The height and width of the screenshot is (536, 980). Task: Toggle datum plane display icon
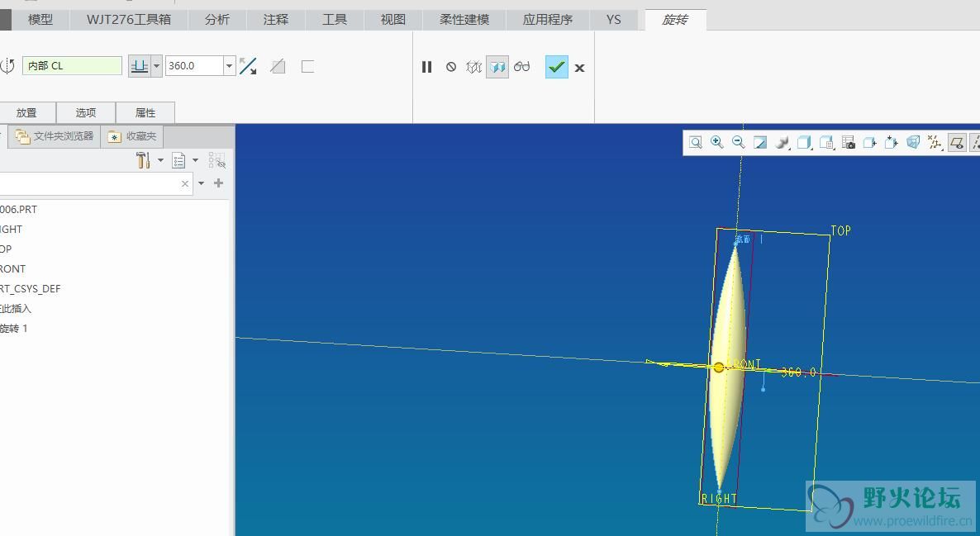pyautogui.click(x=957, y=142)
